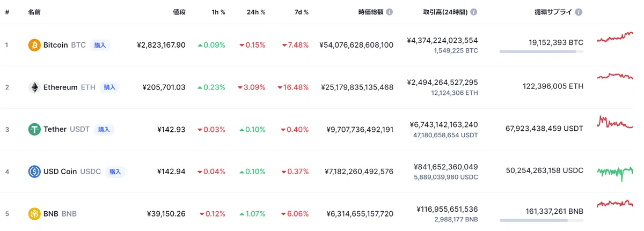The image size is (644, 231).
Task: Click the green Tether logo icon
Action: point(34,129)
